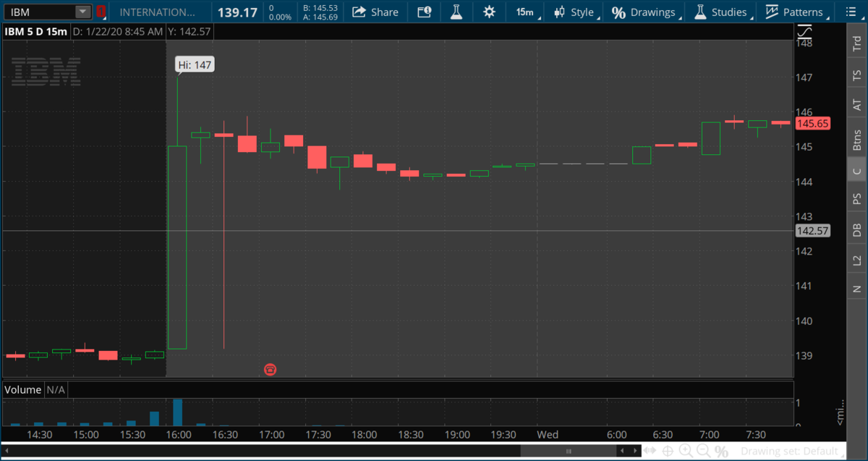Click the IBM 5 D 15m chart label
868x461 pixels.
click(x=38, y=31)
